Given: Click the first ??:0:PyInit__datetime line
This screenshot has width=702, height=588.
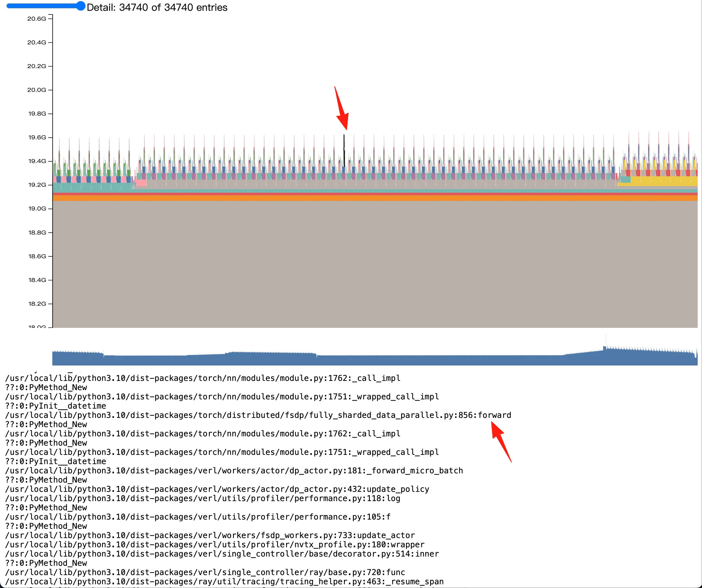Looking at the screenshot, I should (55, 406).
